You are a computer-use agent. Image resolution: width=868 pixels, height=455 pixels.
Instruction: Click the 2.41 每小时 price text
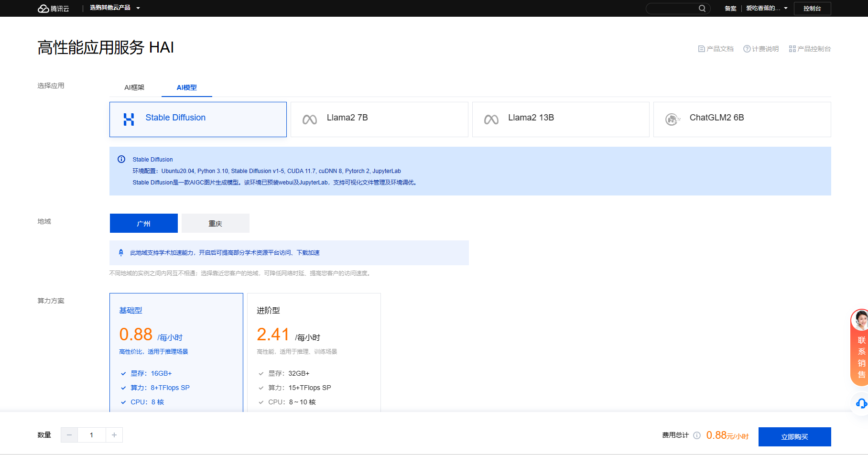click(x=288, y=335)
